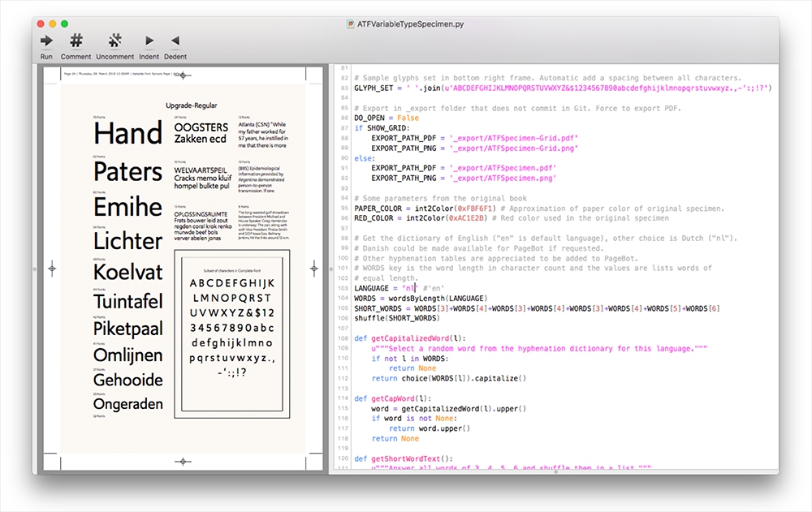Click the 'Sample glyphs set' comment line

(x=548, y=78)
